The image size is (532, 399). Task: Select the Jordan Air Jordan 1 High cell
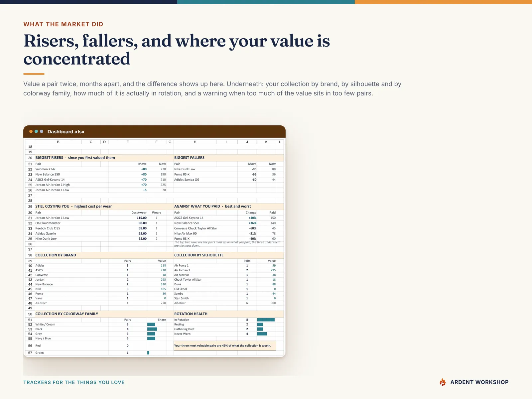(71, 185)
